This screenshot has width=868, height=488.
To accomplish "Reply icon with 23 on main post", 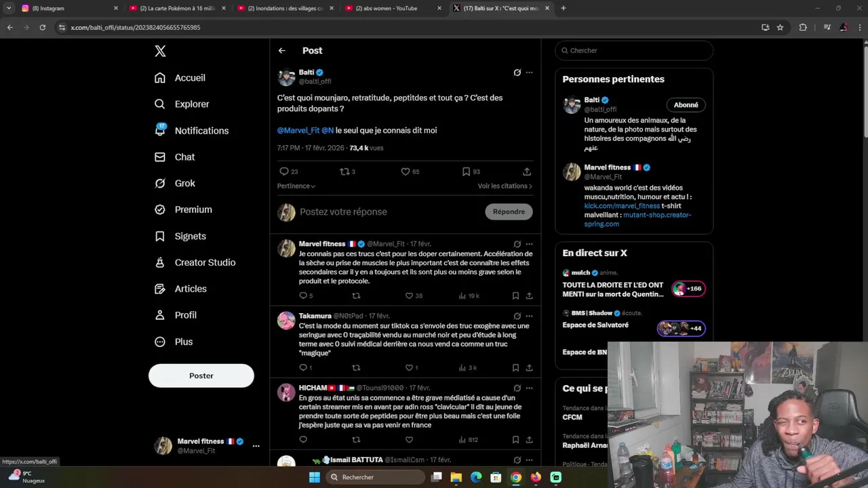I will (x=289, y=171).
